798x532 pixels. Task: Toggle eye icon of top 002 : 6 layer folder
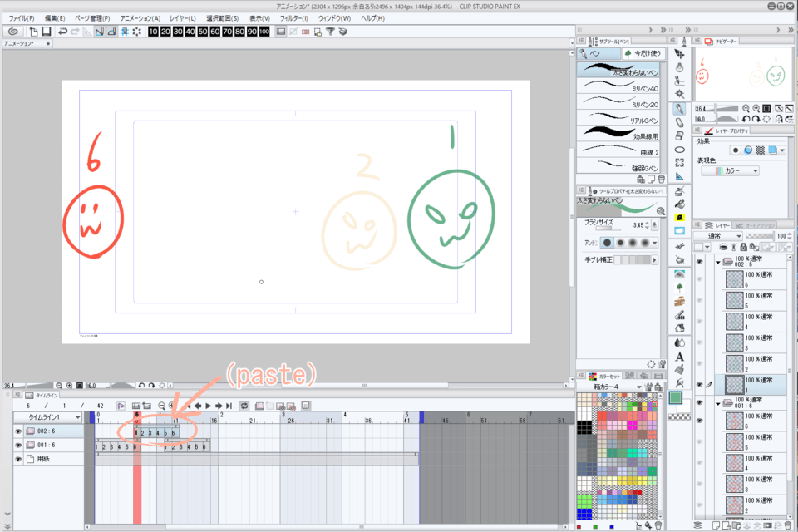point(699,261)
